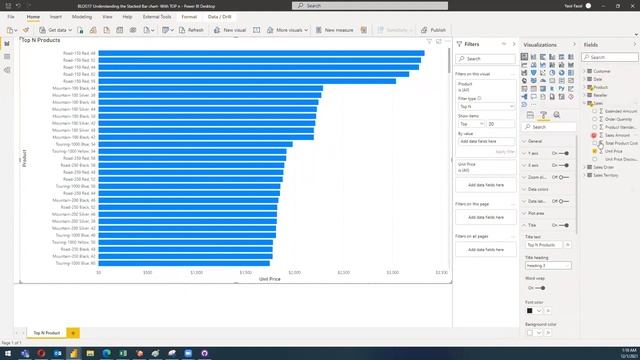
Task: Click the Publish icon
Action: pos(424,30)
